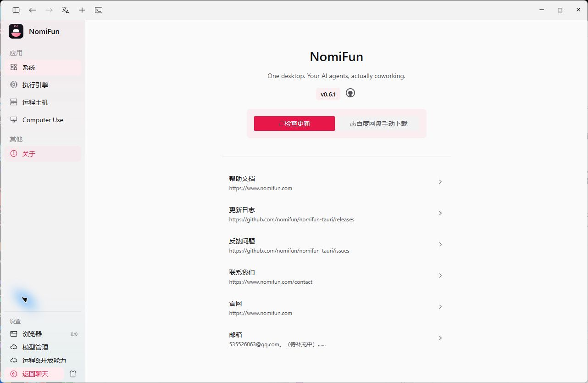Screen dimensions: 588x383
Task: Open Computer Use section
Action: (43, 120)
